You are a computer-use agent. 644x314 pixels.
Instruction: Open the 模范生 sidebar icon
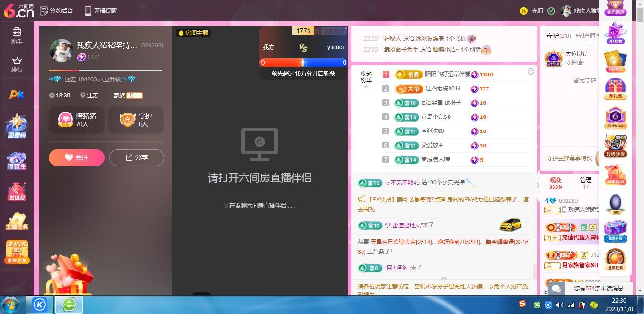pyautogui.click(x=17, y=161)
